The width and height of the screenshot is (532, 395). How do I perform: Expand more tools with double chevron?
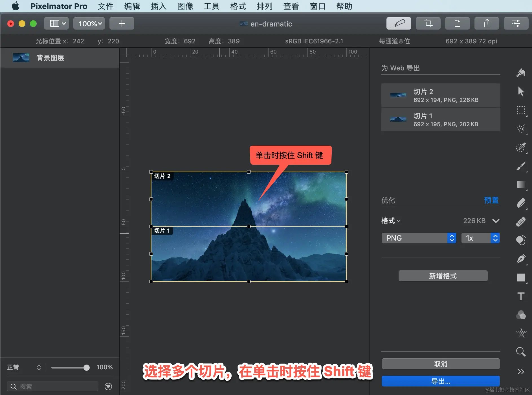[521, 372]
